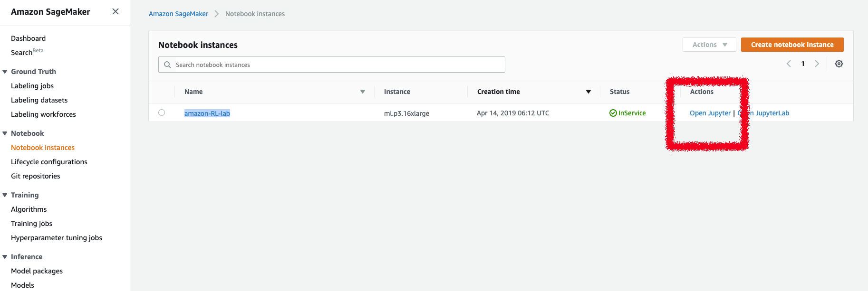The height and width of the screenshot is (291, 868).
Task: Click Create notebook instance button
Action: pyautogui.click(x=792, y=45)
